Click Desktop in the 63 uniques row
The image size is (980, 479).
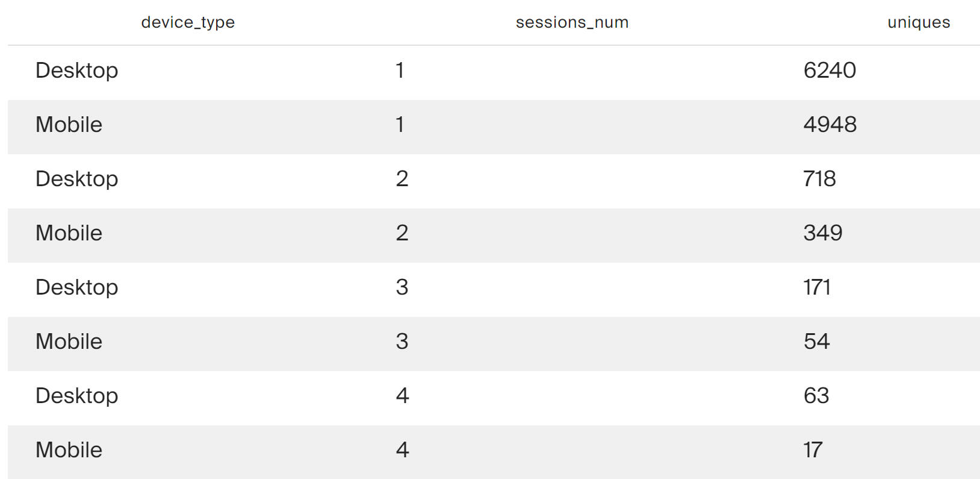pyautogui.click(x=76, y=396)
